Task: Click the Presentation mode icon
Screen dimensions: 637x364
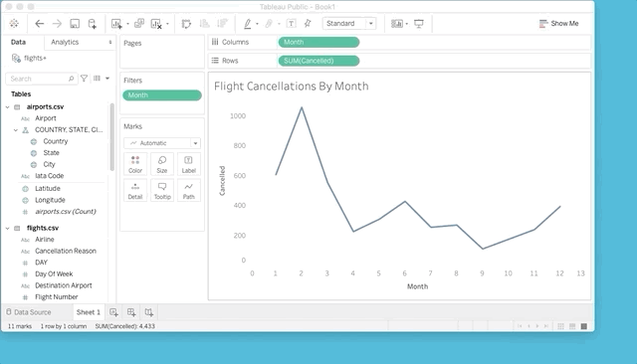Action: [x=418, y=24]
